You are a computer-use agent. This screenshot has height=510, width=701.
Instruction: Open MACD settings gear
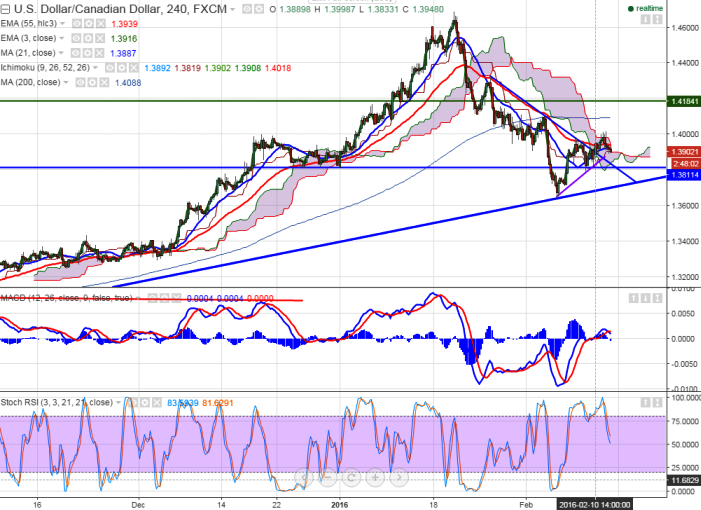pyautogui.click(x=165, y=298)
